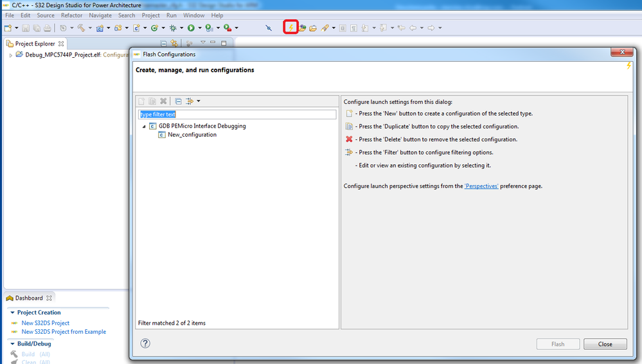Close the Dashboard tab X
This screenshot has width=642, height=364.
click(x=49, y=298)
